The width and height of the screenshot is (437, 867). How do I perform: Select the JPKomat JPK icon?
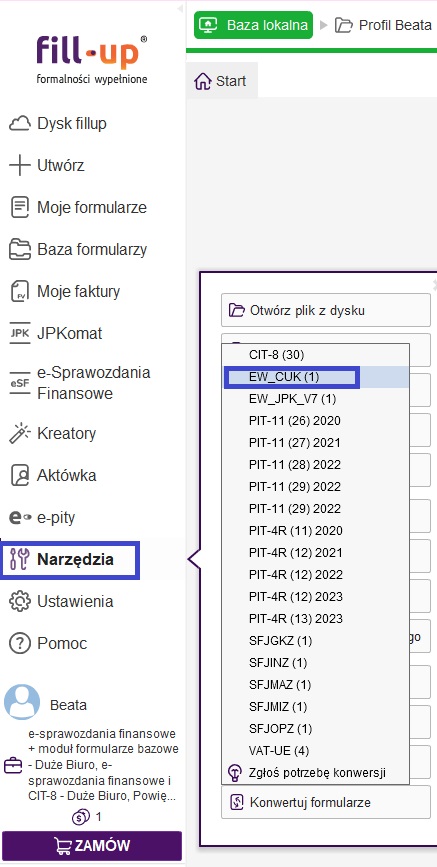click(x=20, y=333)
